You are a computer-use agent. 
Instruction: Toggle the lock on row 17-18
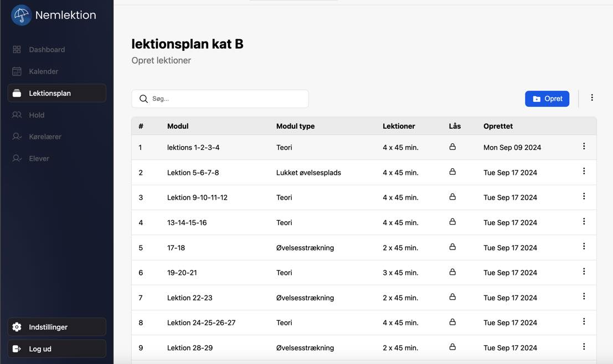(452, 247)
